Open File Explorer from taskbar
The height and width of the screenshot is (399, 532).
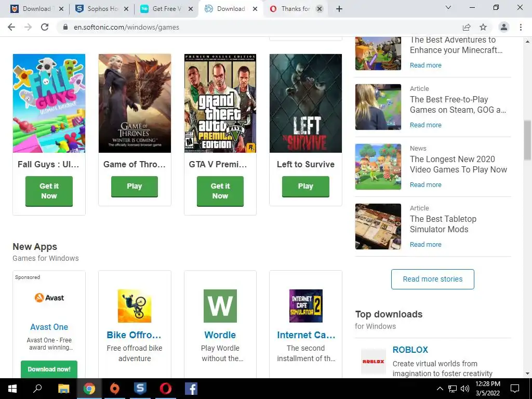click(63, 389)
